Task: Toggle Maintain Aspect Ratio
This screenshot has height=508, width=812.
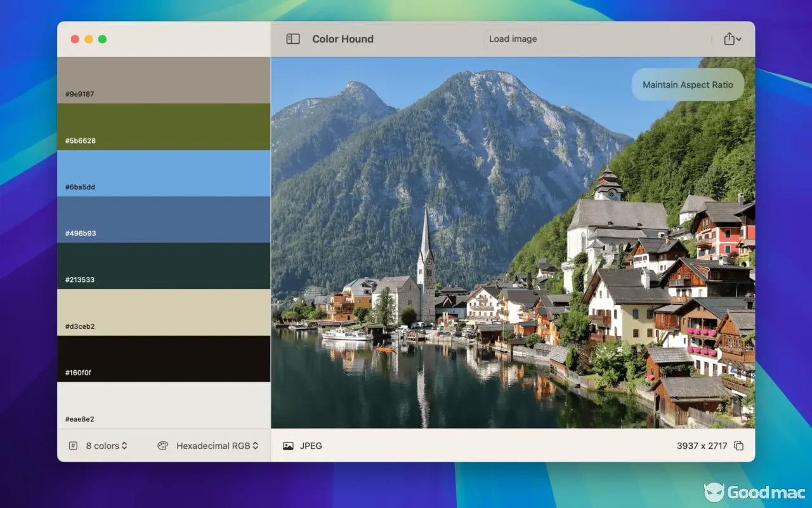Action: tap(688, 84)
